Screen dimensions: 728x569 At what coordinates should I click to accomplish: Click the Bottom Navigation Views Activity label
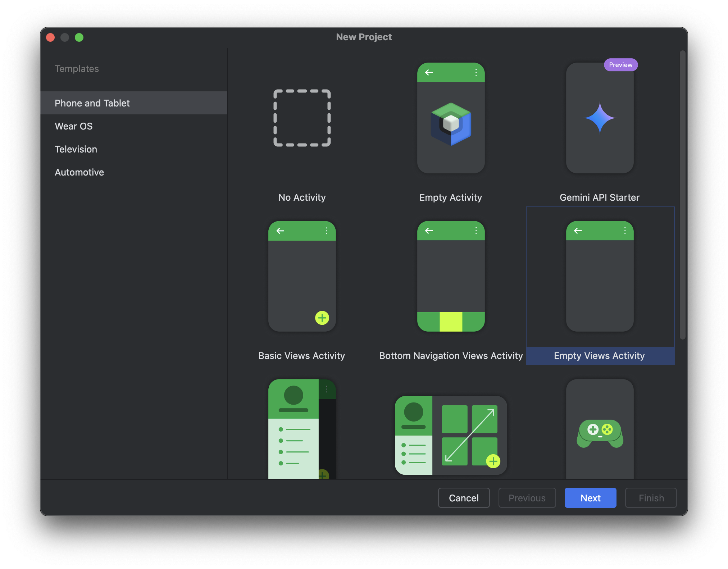coord(451,355)
